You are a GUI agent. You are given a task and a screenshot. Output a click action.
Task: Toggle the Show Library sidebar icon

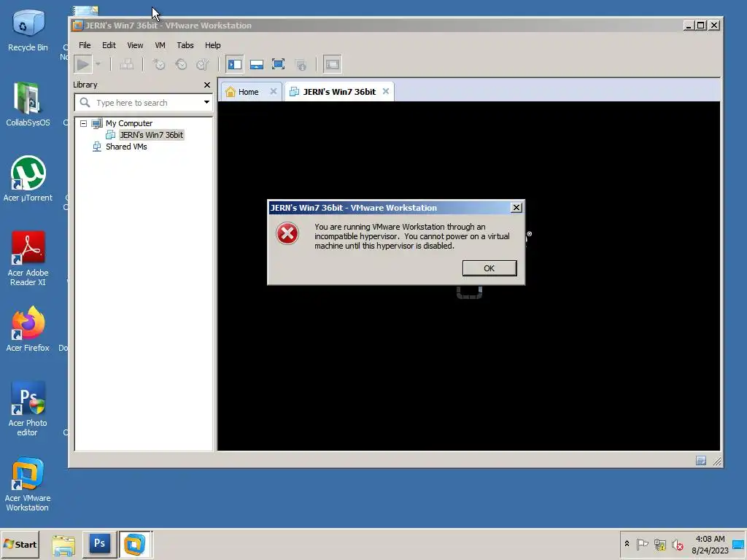pyautogui.click(x=234, y=64)
